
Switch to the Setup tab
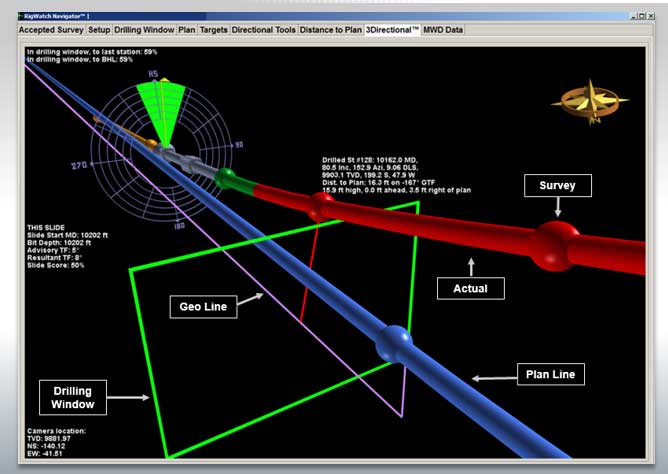[x=99, y=30]
